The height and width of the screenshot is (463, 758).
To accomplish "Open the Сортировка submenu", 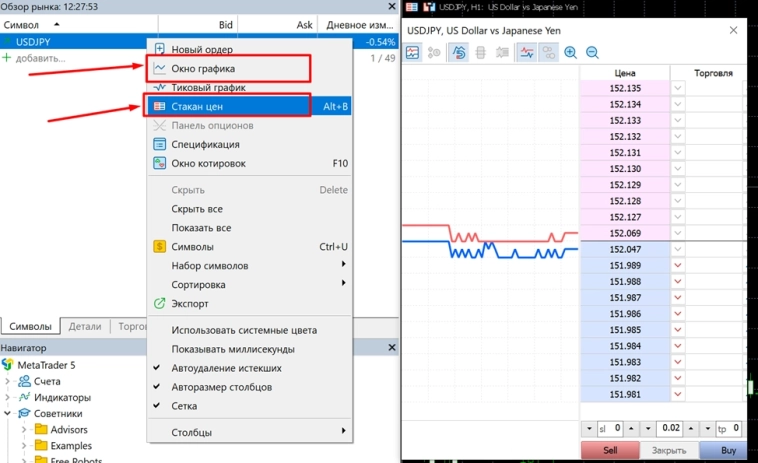I will coord(250,284).
